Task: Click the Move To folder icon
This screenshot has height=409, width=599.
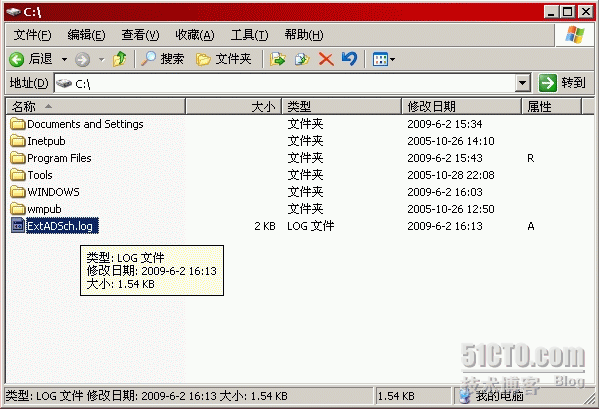Action: (x=278, y=59)
